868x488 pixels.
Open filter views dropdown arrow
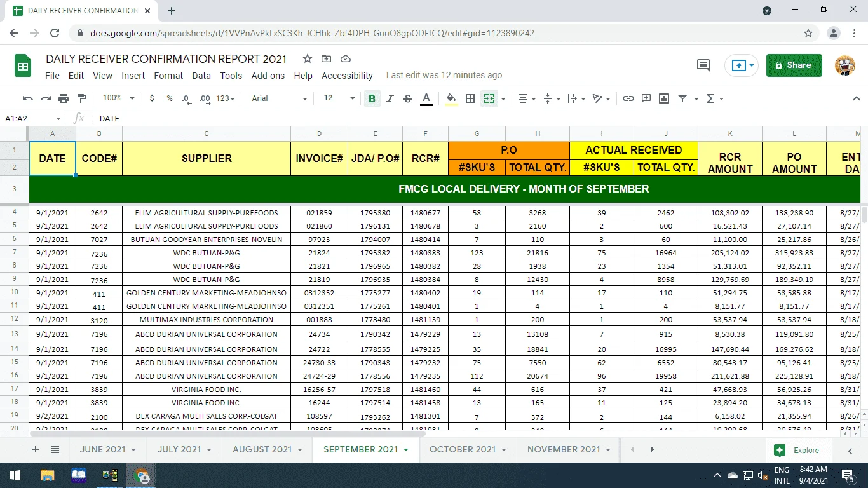pyautogui.click(x=696, y=98)
